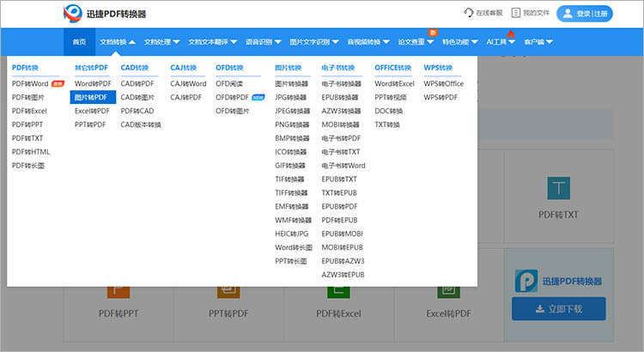Click the 电子书转换 column heading

tap(337, 68)
